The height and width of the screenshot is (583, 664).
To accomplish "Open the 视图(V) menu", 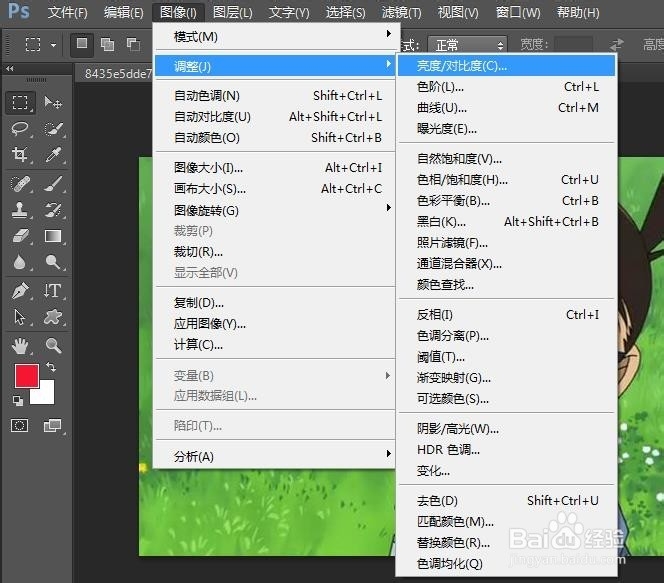I will [458, 13].
